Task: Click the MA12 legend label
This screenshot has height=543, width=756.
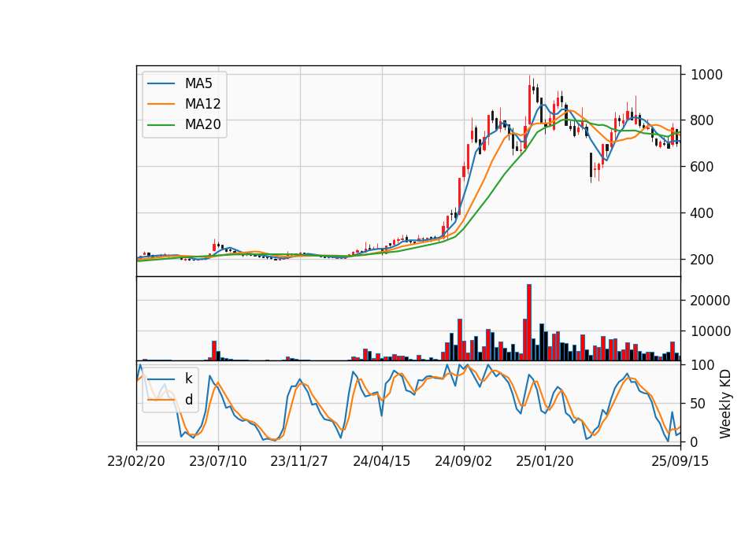Action: pyautogui.click(x=202, y=104)
